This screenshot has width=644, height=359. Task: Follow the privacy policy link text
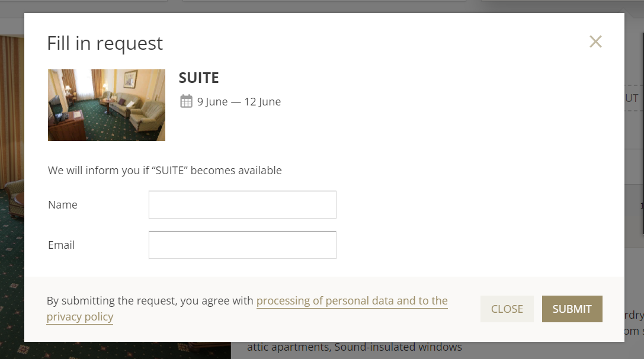(79, 317)
